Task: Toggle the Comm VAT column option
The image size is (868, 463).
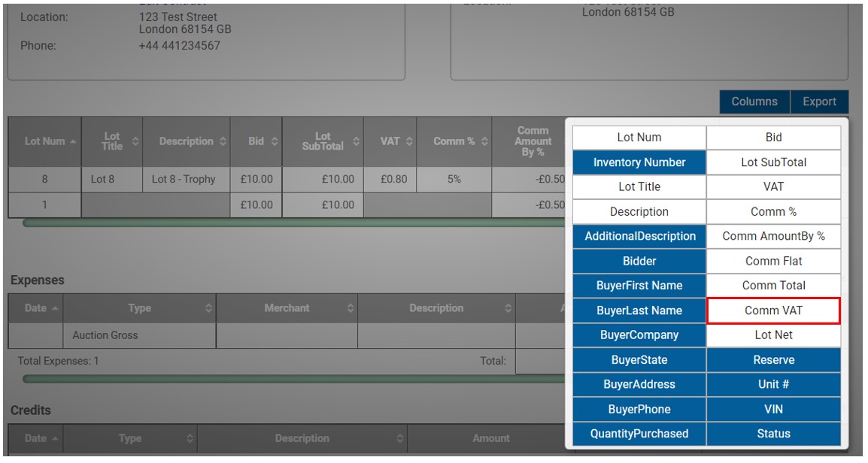Action: (773, 310)
